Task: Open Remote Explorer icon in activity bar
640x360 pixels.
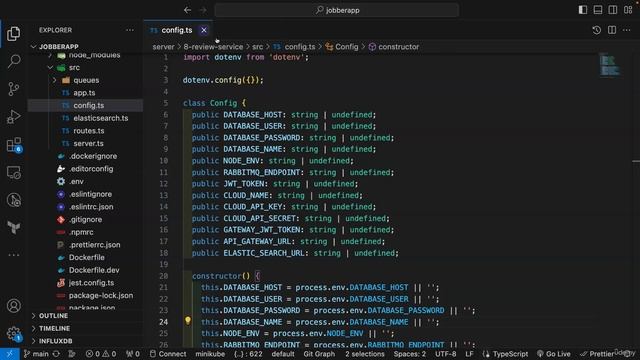Action: coord(13,172)
